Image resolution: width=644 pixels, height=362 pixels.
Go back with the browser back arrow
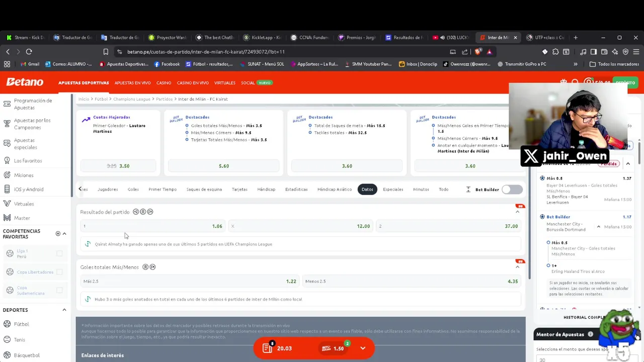(8, 52)
